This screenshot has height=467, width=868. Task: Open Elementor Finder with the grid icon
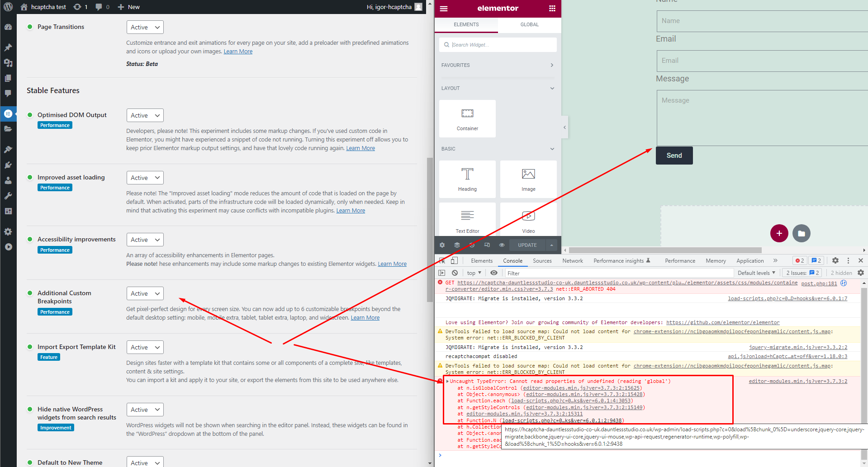[x=552, y=8]
